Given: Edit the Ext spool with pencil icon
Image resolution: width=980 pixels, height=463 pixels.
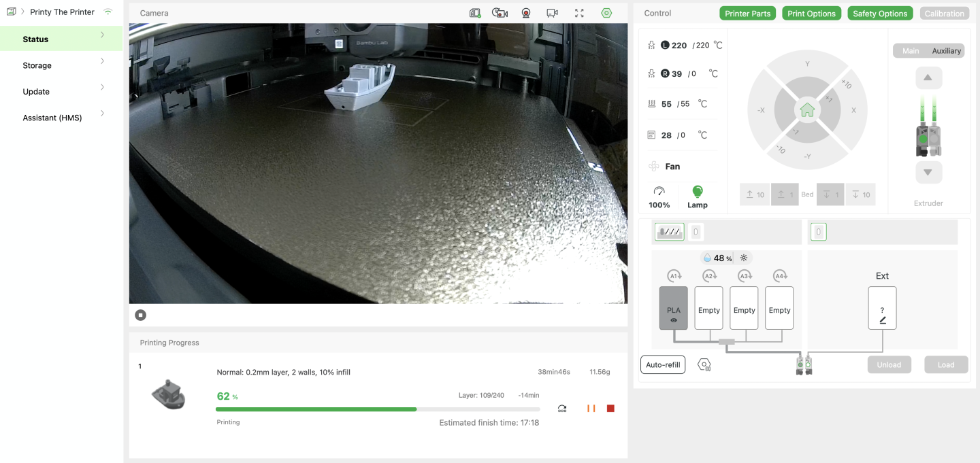Looking at the screenshot, I should 883,320.
